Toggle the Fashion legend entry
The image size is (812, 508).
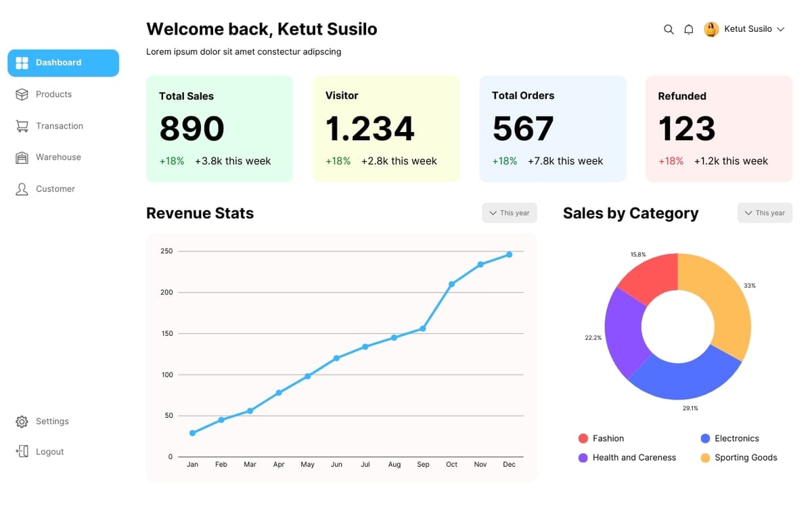602,438
